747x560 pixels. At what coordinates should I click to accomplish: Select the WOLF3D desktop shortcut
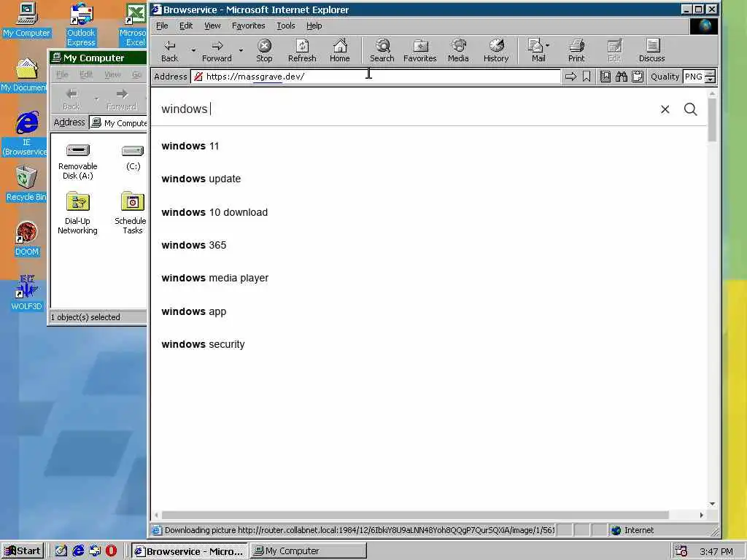point(27,293)
